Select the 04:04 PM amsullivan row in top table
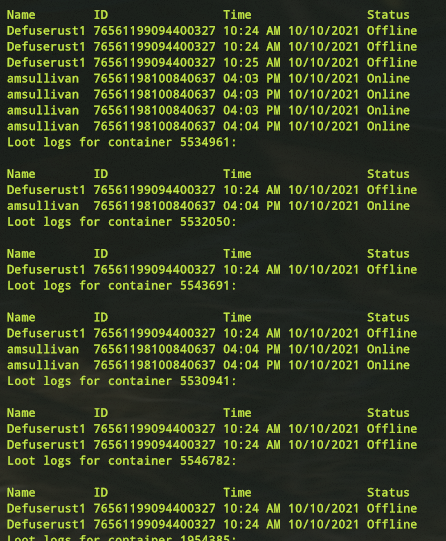 (x=208, y=126)
